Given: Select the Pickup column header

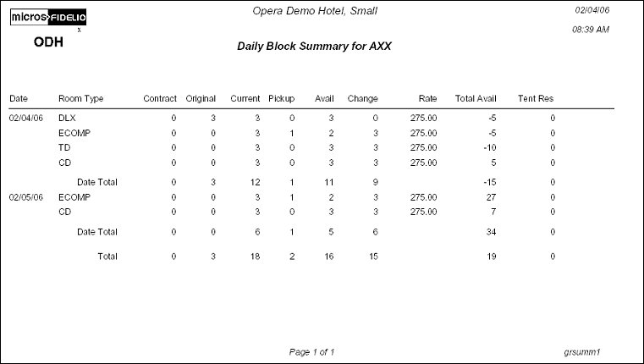Looking at the screenshot, I should pyautogui.click(x=281, y=99).
